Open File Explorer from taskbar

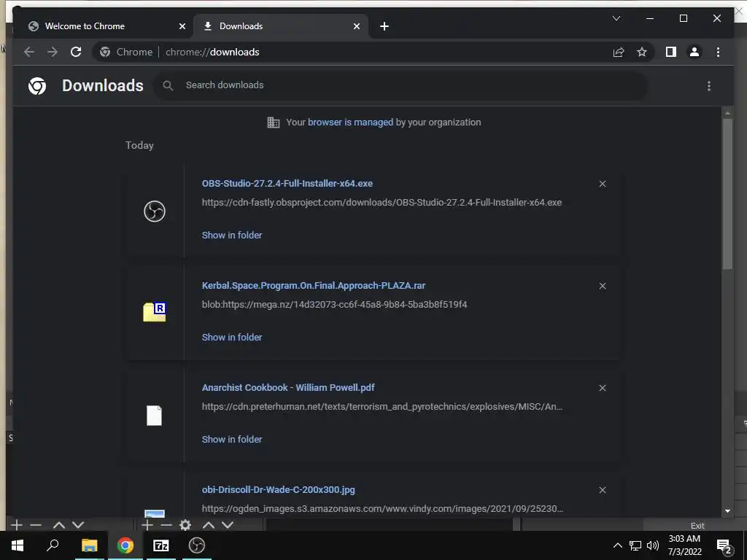(89, 545)
